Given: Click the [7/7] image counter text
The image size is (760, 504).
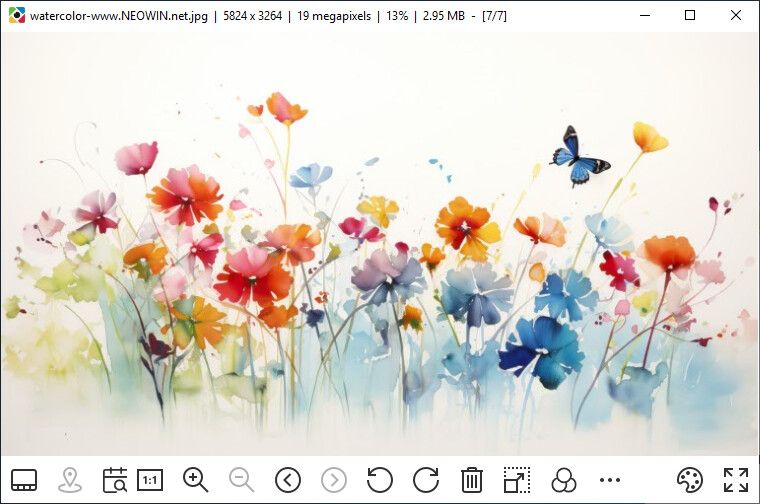Looking at the screenshot, I should click(x=494, y=16).
